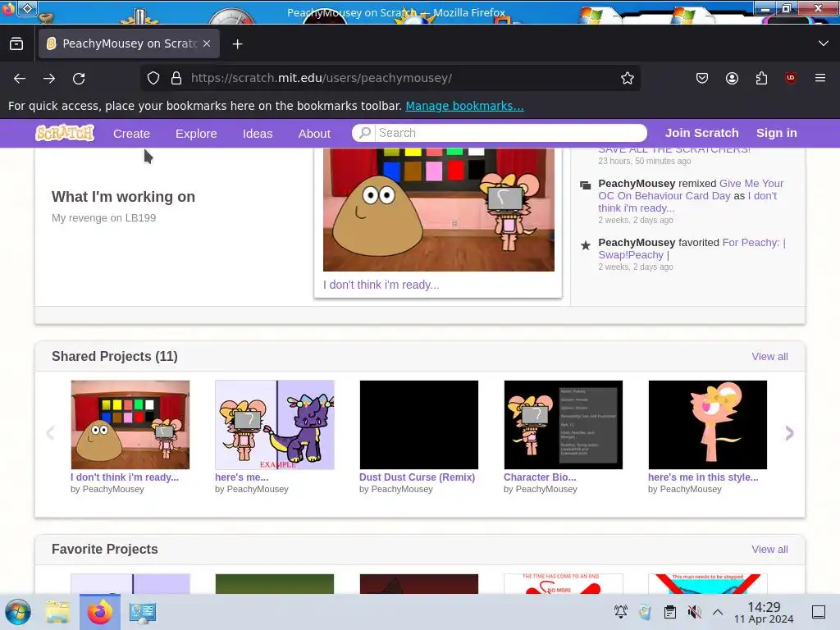Open the Dust Dust Curse (Remix) title link

pyautogui.click(x=417, y=477)
